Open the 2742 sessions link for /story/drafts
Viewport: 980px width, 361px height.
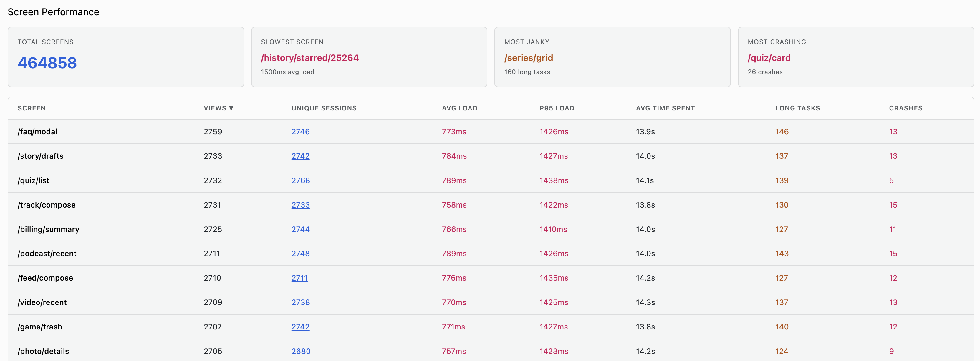(301, 156)
